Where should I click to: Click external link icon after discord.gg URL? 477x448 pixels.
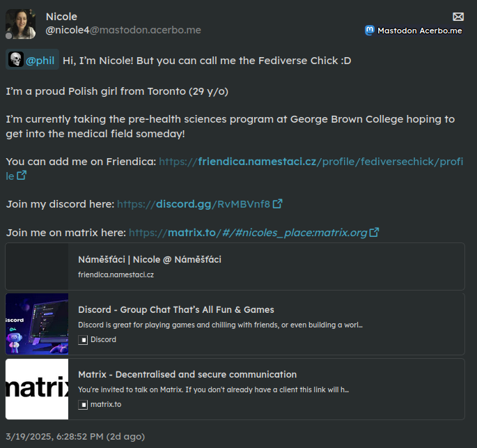click(x=277, y=204)
